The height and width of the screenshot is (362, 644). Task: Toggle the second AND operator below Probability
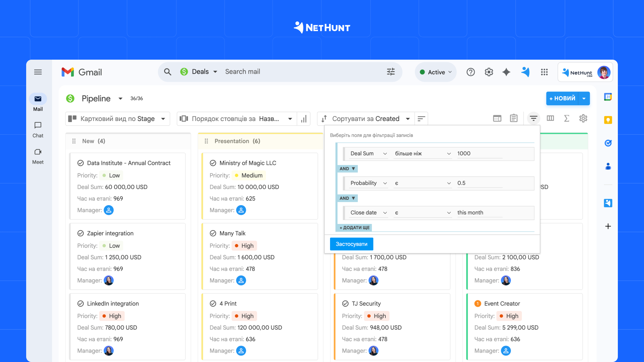[347, 198]
